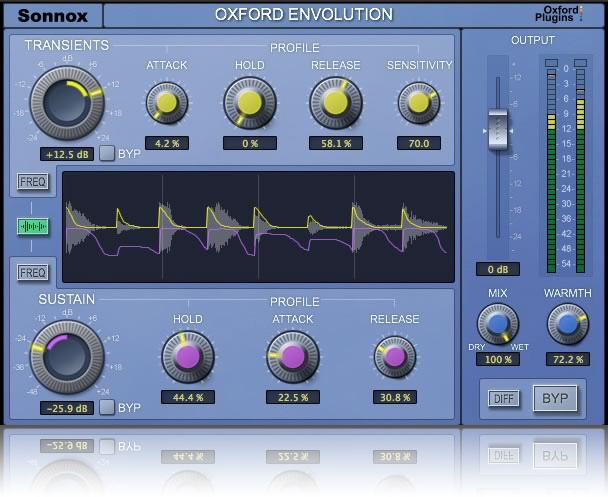
Task: Click the Dry/Wet Mix knob
Action: click(x=497, y=325)
